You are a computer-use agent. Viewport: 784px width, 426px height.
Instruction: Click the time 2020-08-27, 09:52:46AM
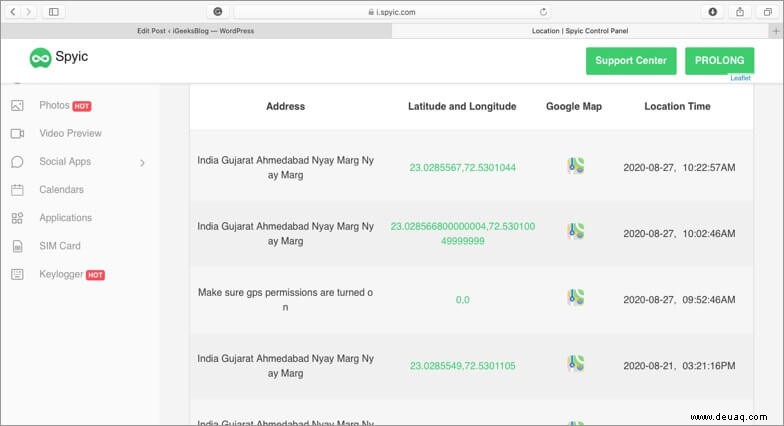[679, 300]
